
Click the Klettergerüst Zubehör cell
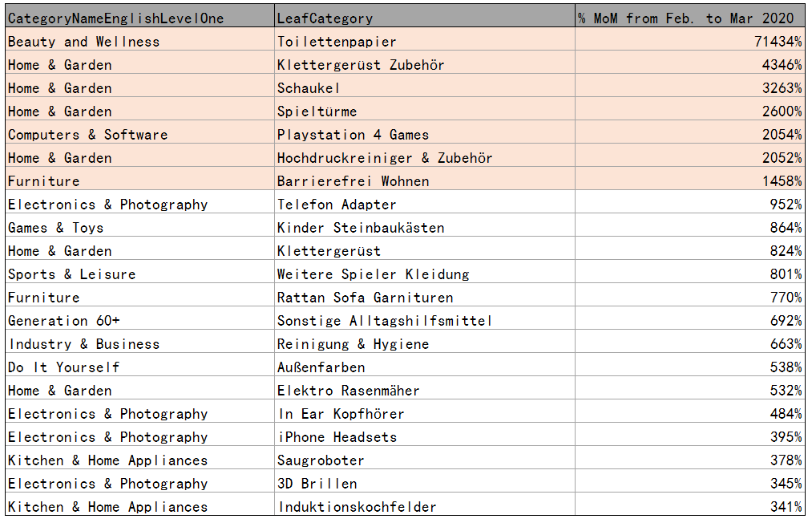tap(361, 65)
